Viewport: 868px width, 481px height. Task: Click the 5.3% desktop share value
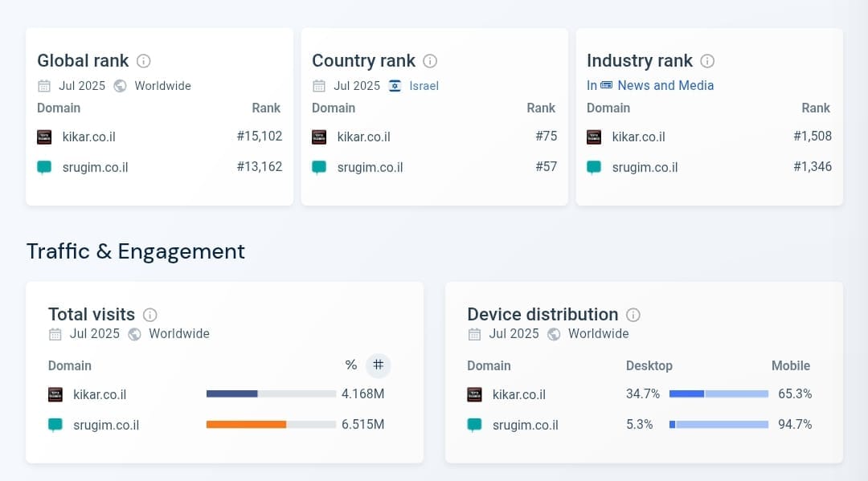640,424
